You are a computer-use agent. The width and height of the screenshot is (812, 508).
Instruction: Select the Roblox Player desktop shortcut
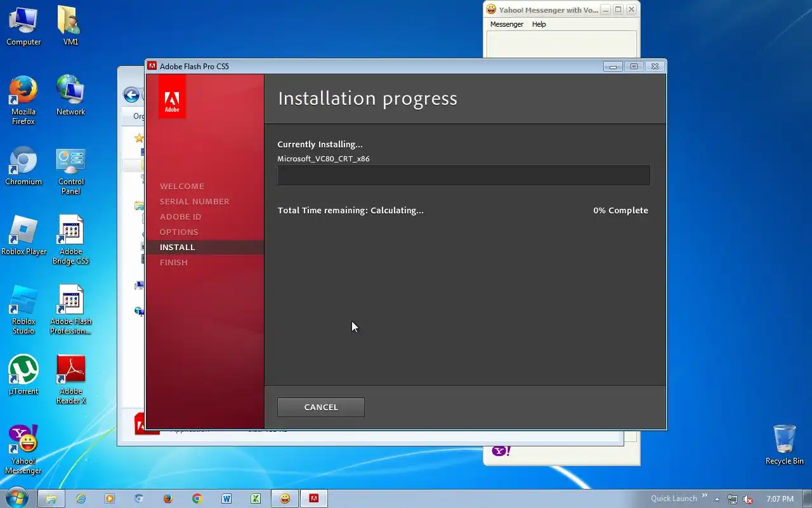click(x=23, y=236)
